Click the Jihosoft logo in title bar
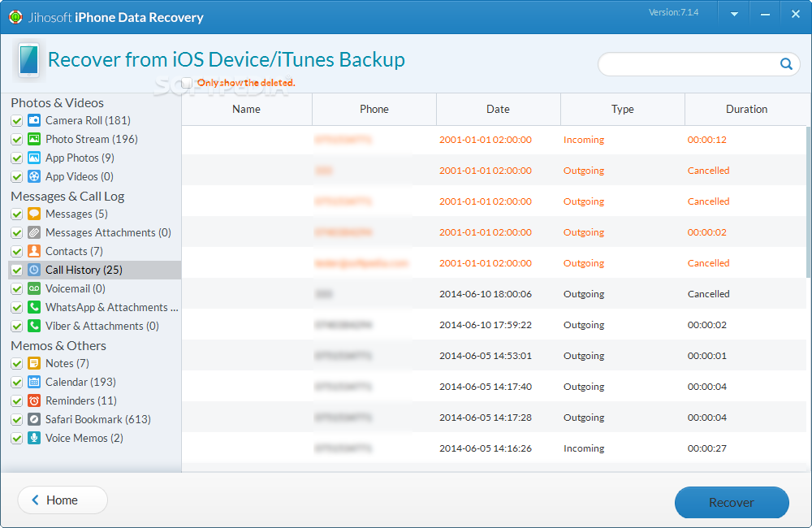The image size is (812, 528). (15, 17)
